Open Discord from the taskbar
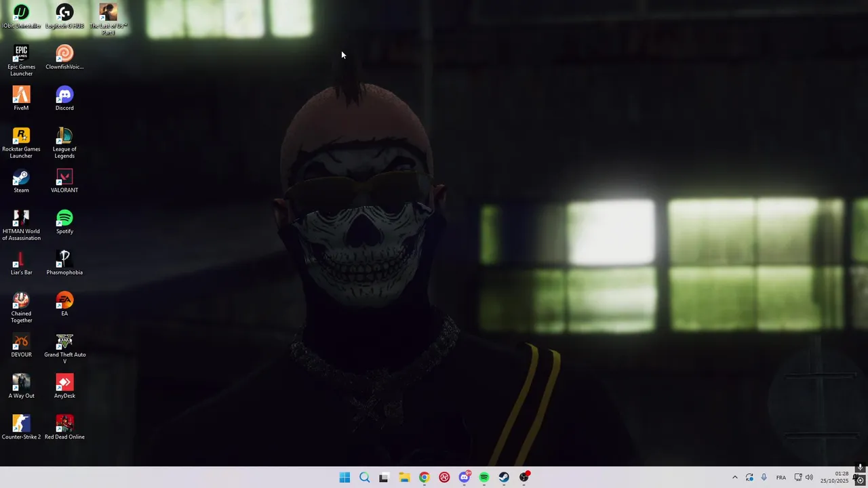Viewport: 868px width, 488px height. tap(465, 477)
